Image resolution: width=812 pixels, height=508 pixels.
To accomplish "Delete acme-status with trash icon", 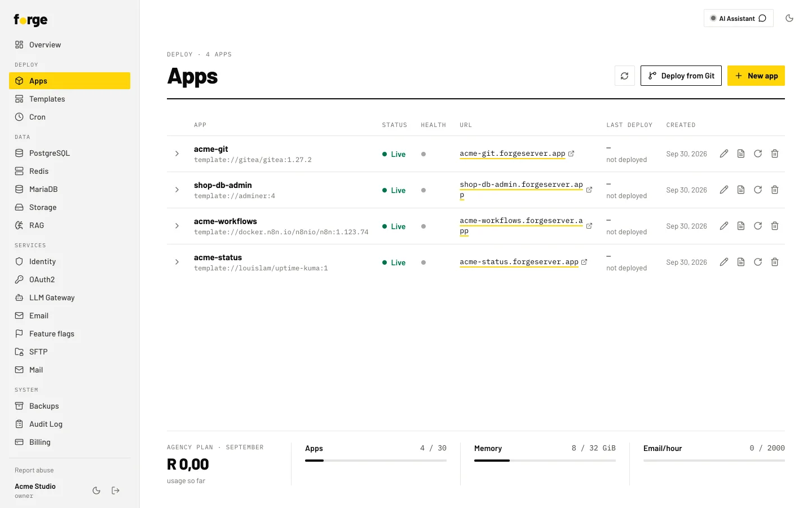I will (775, 262).
